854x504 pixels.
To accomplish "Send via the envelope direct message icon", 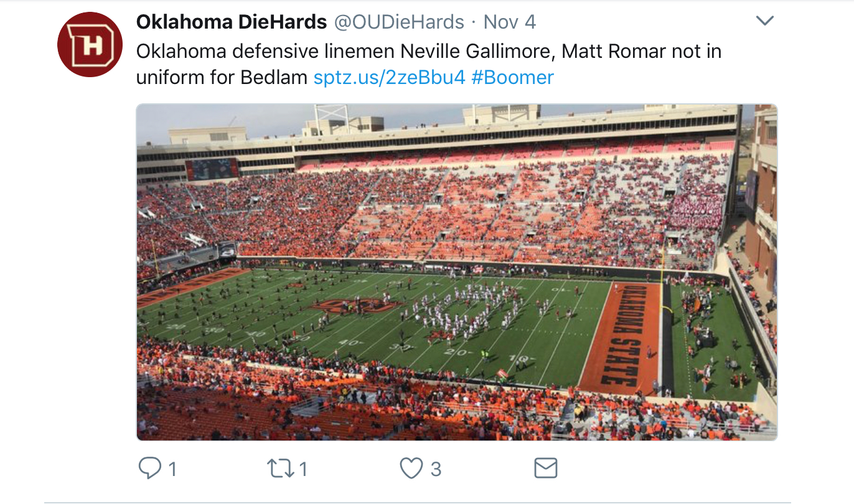I will [x=546, y=468].
